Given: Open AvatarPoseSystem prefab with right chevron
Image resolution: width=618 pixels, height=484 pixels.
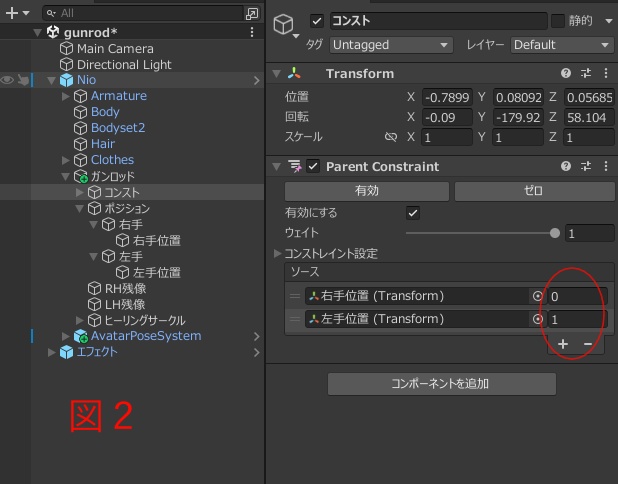Looking at the screenshot, I should [257, 336].
